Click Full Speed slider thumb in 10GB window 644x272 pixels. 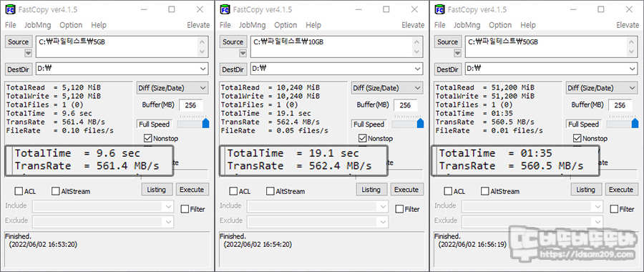click(x=421, y=123)
